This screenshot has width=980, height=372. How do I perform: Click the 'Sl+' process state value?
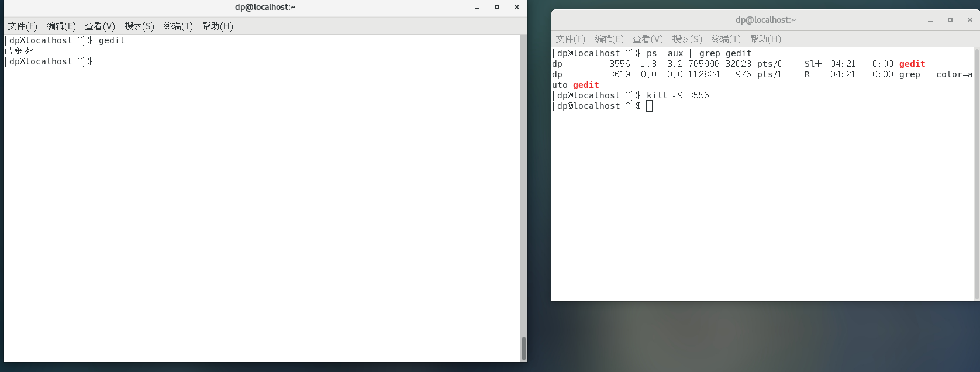click(x=813, y=64)
